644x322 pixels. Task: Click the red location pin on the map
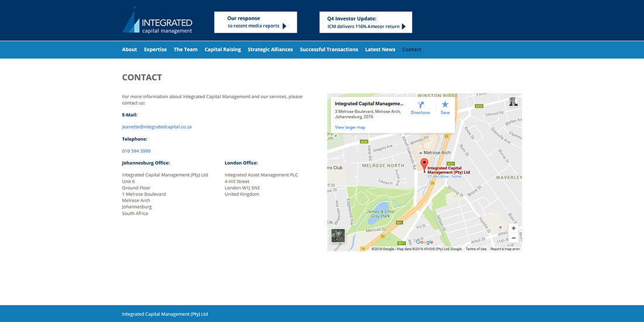click(424, 165)
